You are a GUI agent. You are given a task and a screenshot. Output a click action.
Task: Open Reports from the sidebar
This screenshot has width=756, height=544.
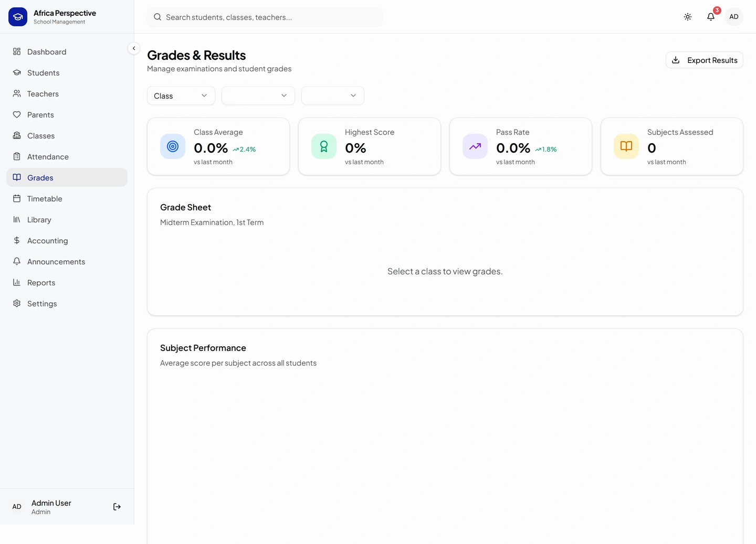tap(67, 282)
